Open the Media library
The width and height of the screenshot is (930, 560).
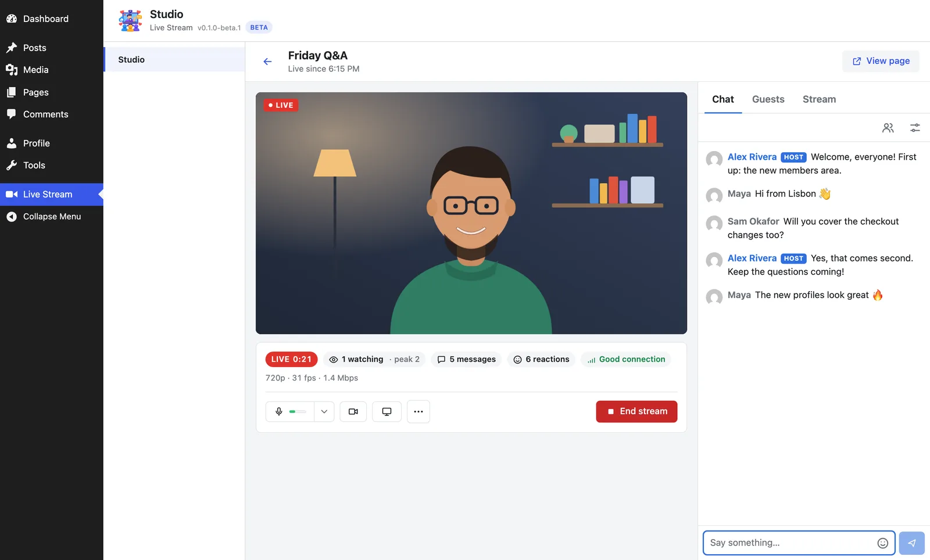[51, 70]
